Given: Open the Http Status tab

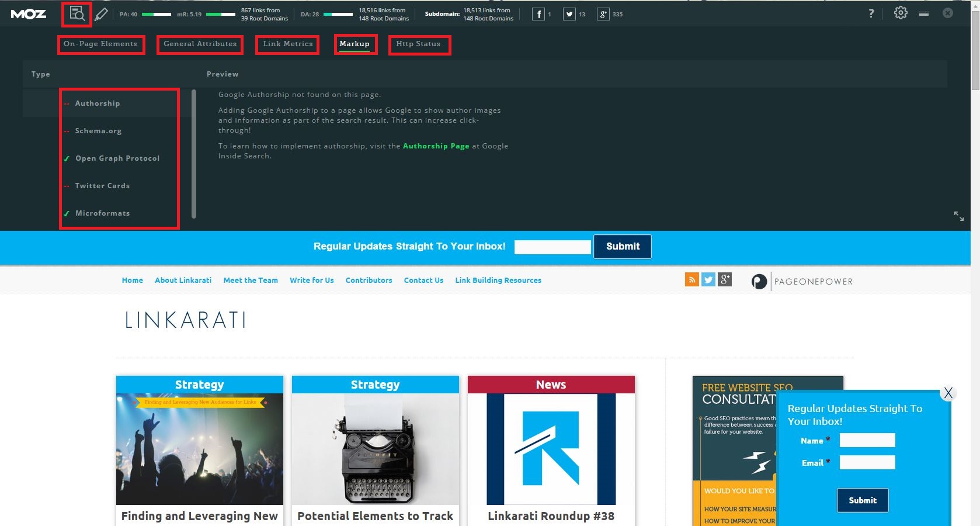Looking at the screenshot, I should [418, 44].
